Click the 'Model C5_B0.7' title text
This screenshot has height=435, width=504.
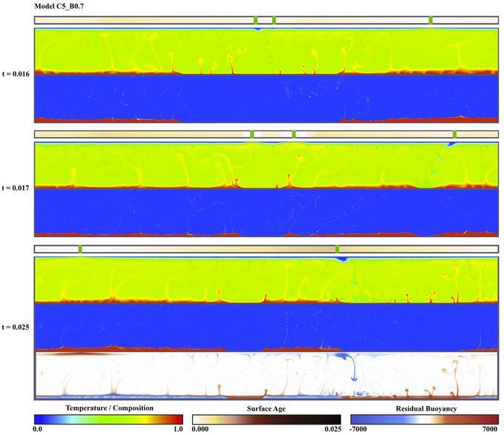coord(59,6)
